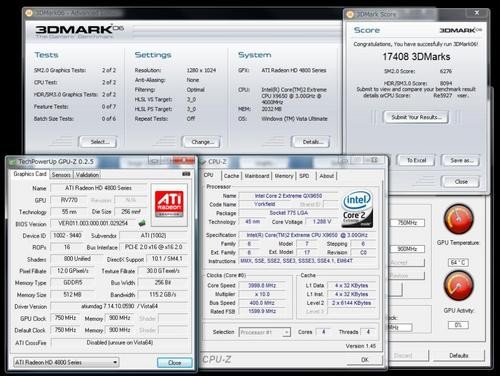
Task: Open the Cache tab in CPU-Z
Action: [231, 176]
